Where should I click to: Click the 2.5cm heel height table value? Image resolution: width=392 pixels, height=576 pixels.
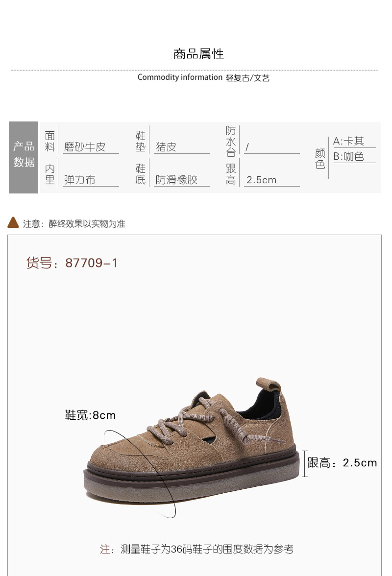[262, 180]
